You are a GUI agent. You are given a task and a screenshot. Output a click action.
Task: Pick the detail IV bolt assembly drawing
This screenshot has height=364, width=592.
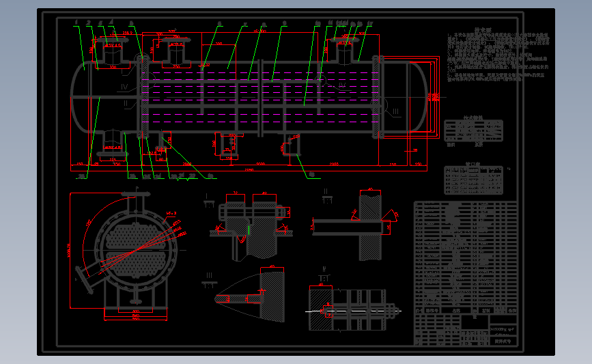click(x=353, y=310)
